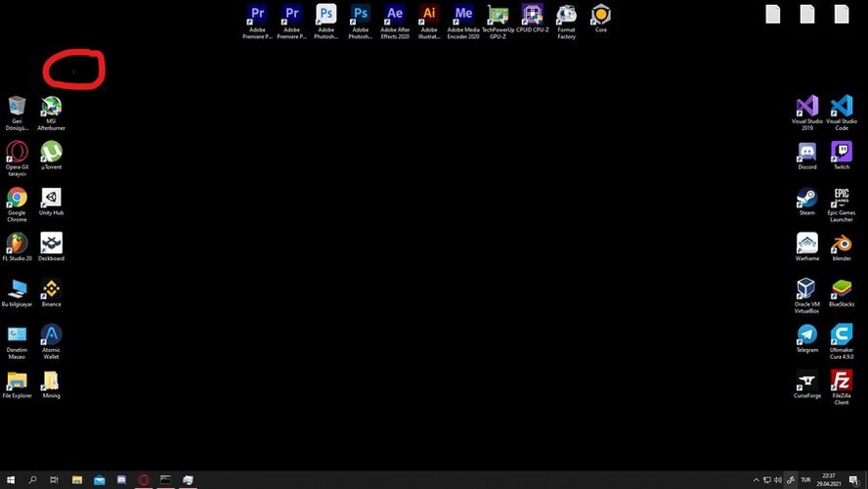Open the Mining folder shortcut
This screenshot has height=489, width=868.
point(51,384)
